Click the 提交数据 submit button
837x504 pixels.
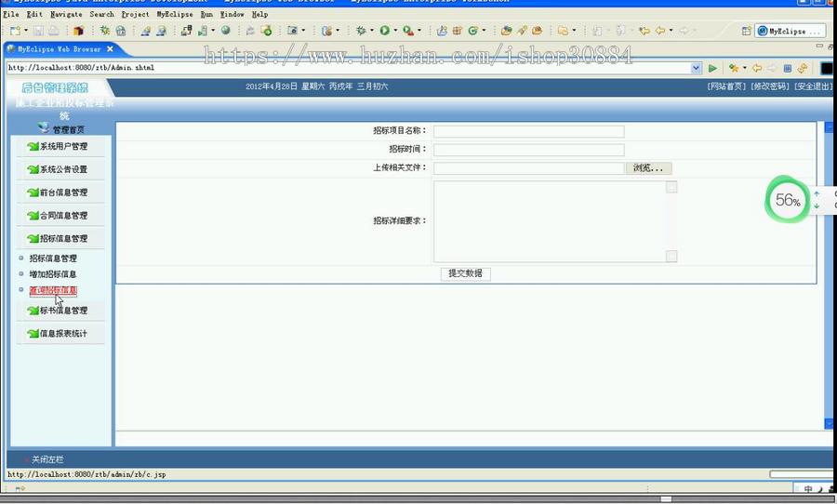click(x=464, y=273)
